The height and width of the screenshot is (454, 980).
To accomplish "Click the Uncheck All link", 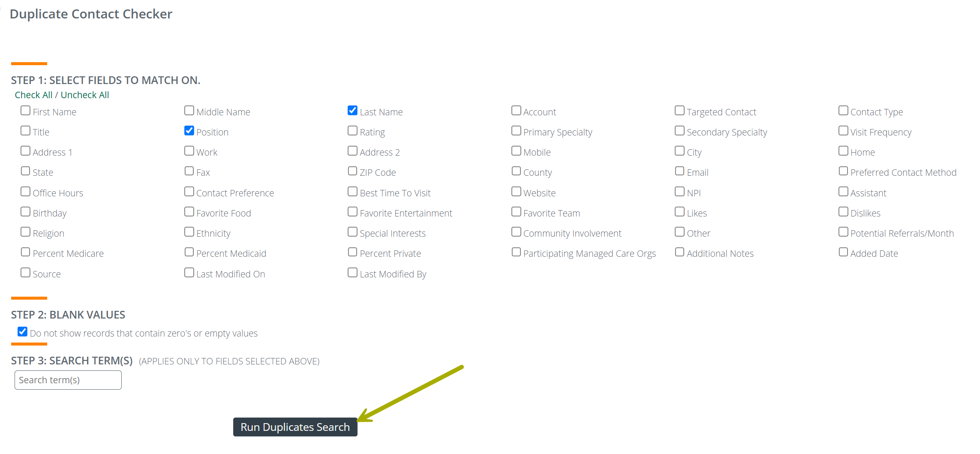I will [85, 95].
